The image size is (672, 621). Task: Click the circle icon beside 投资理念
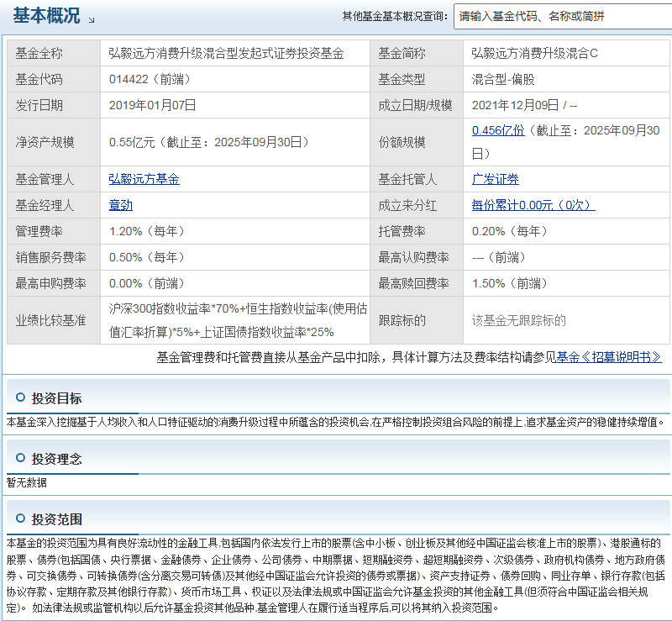20,458
